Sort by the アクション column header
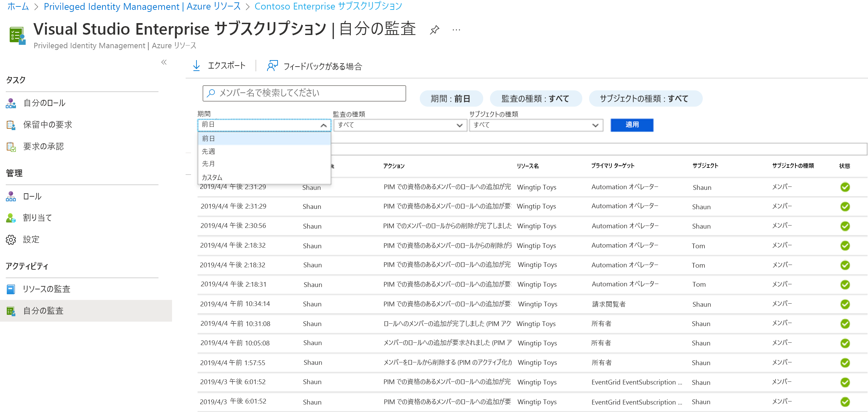868x412 pixels. tap(394, 166)
